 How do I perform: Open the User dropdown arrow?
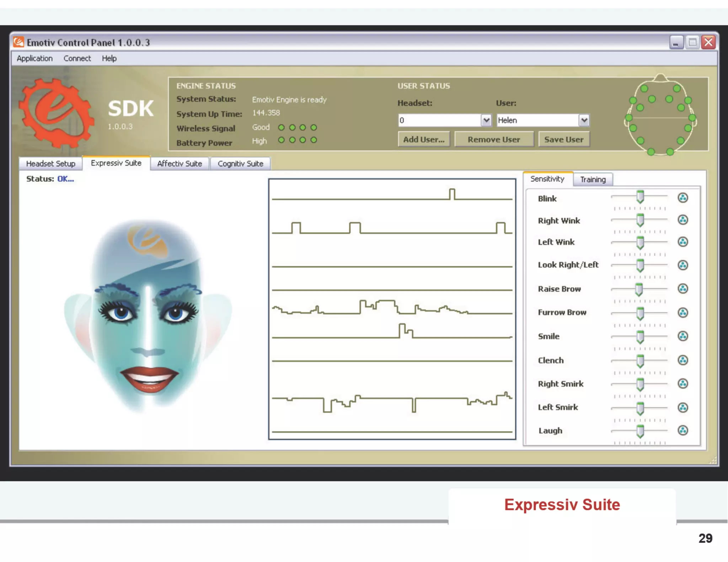point(584,120)
